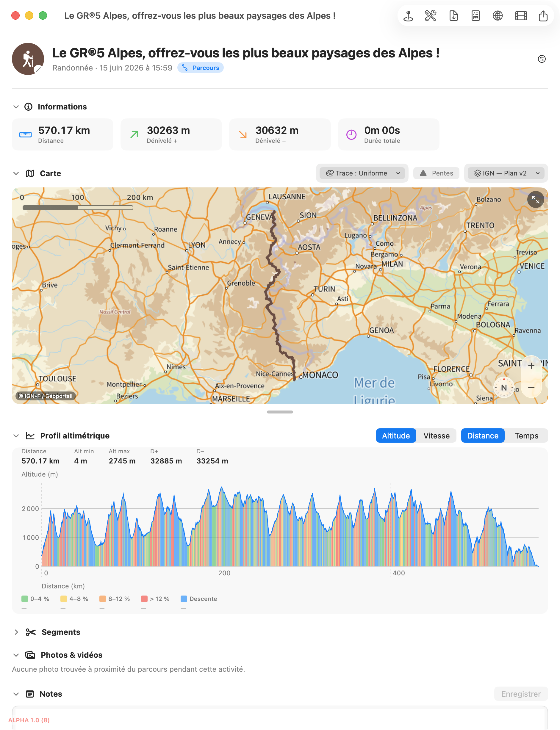Click the Carte map icon

[x=30, y=174]
